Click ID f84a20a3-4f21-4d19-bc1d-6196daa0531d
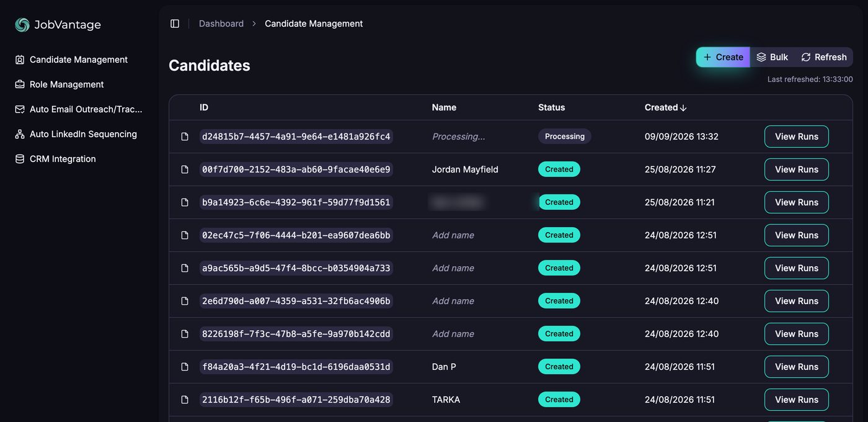This screenshot has height=422, width=868. click(296, 367)
